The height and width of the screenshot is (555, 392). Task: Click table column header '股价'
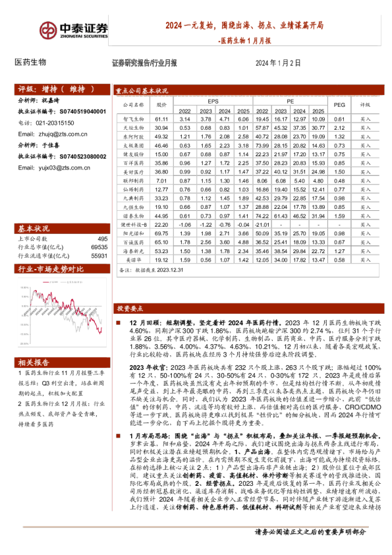(x=161, y=105)
